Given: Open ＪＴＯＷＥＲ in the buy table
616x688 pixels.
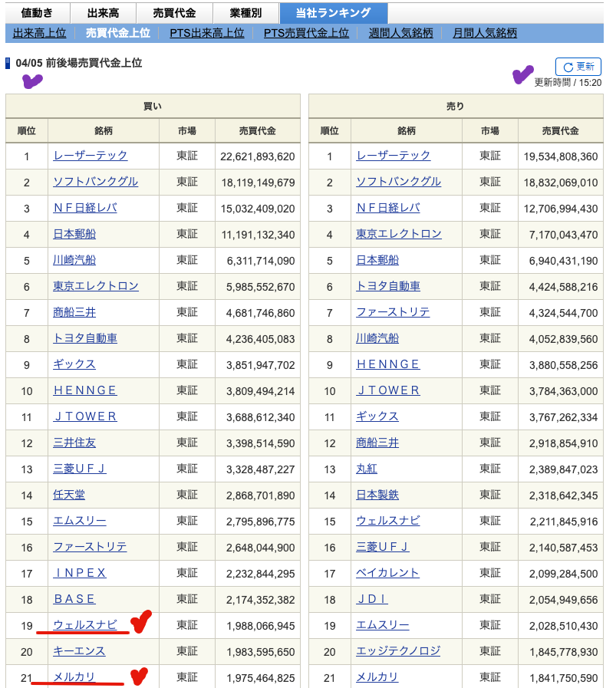Looking at the screenshot, I should coord(84,416).
